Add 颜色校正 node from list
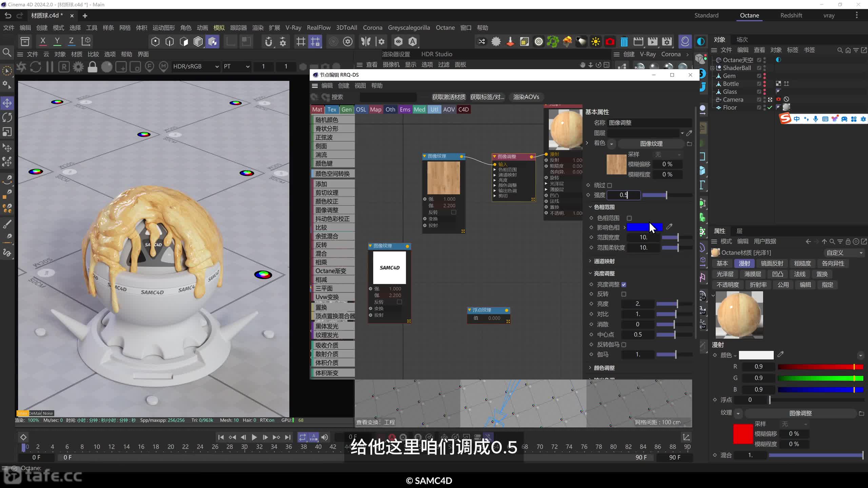This screenshot has width=868, height=488. [333, 201]
